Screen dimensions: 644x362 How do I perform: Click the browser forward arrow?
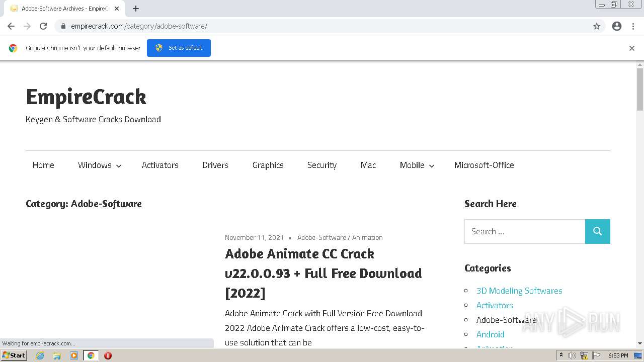(x=27, y=26)
